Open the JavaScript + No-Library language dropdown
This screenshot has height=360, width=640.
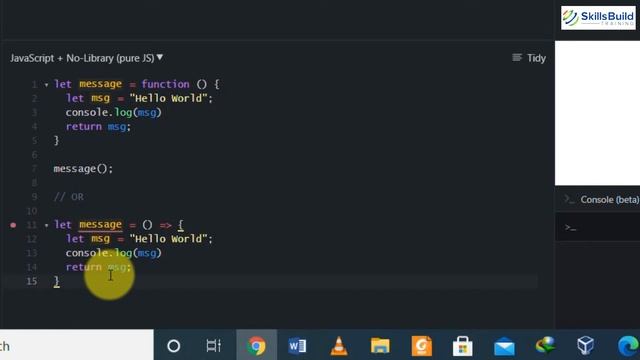pos(87,58)
